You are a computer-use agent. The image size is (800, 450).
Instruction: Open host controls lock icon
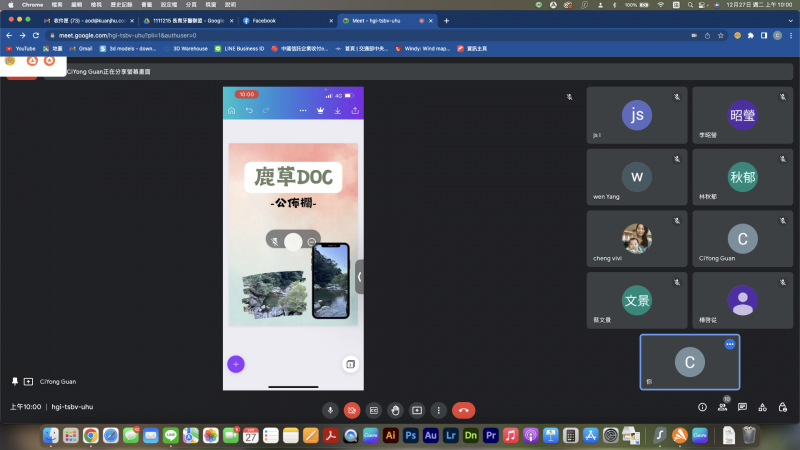click(x=782, y=407)
